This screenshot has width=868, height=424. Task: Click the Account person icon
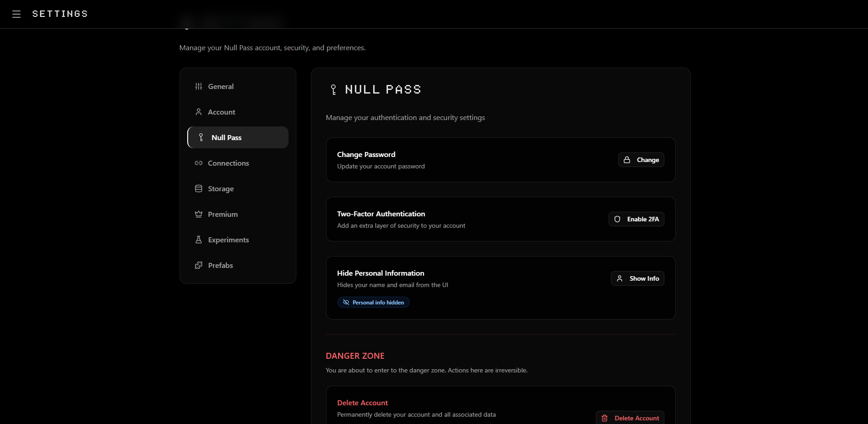point(199,112)
